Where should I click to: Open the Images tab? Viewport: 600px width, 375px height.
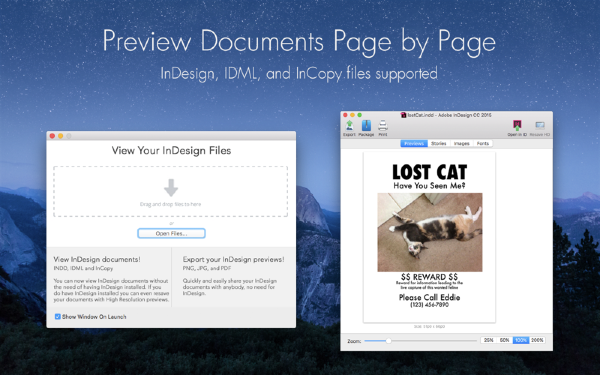(461, 143)
